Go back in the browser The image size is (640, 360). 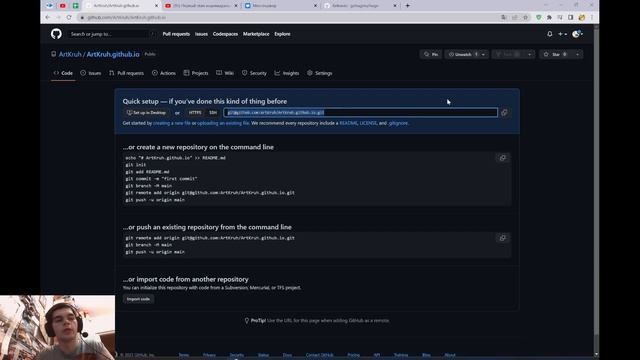48,18
